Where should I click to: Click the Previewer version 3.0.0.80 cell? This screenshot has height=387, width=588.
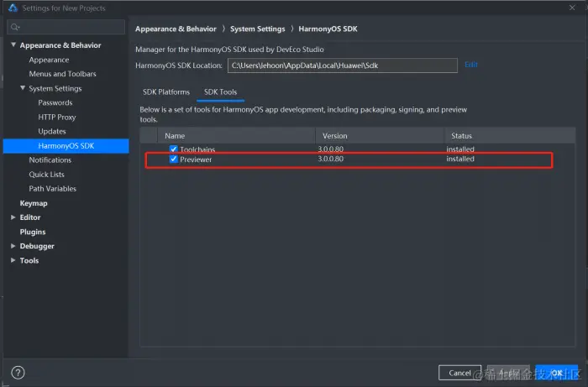tap(330, 159)
